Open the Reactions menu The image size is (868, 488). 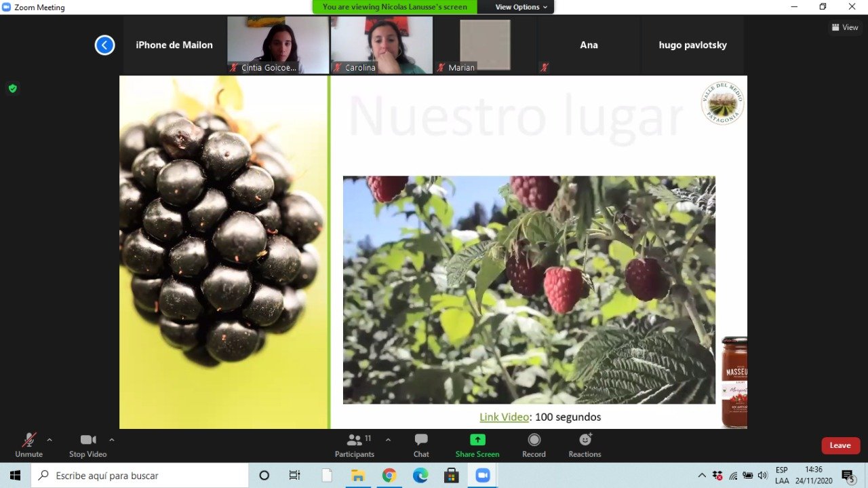click(x=585, y=445)
